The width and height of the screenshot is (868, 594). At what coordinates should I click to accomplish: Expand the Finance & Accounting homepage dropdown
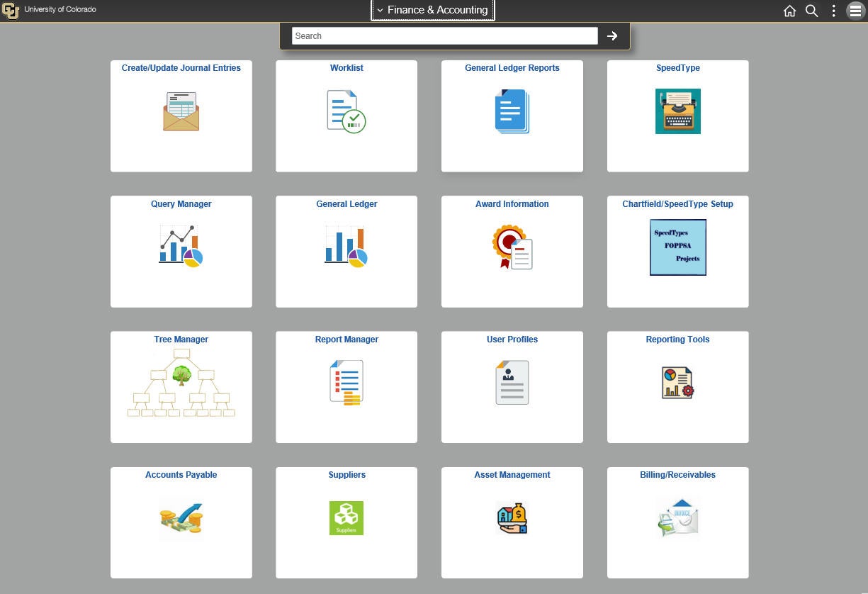[432, 10]
